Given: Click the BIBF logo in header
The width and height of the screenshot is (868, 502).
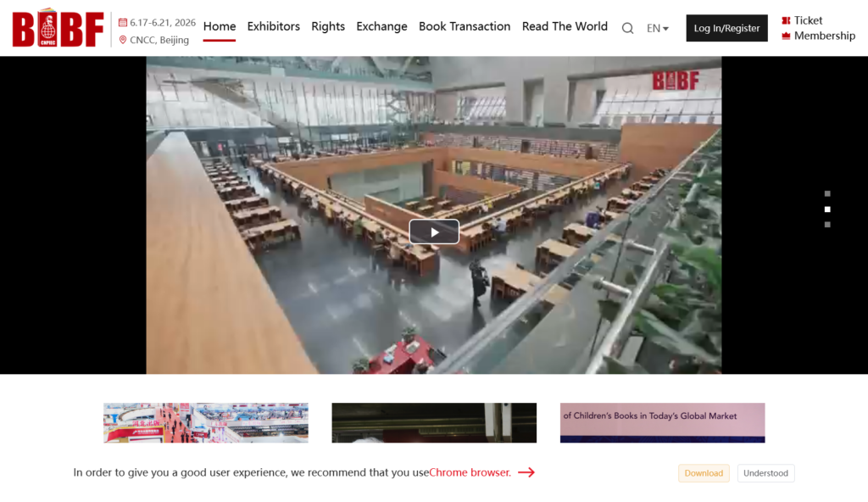Looking at the screenshot, I should (x=58, y=29).
